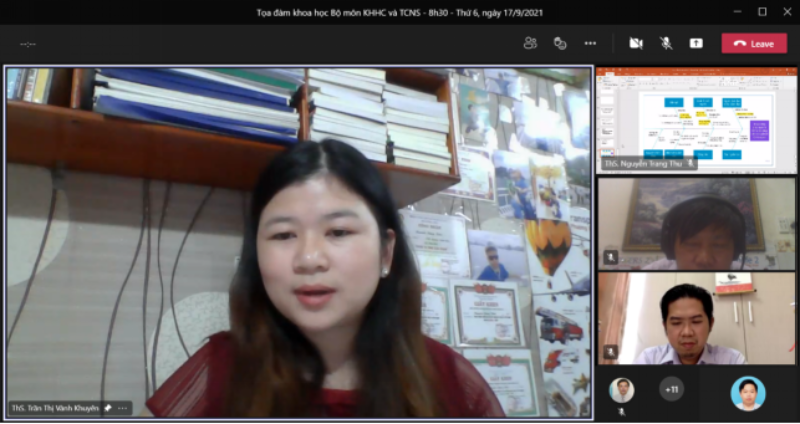Image resolution: width=800 pixels, height=424 pixels.
Task: Click the meeting duration timer
Action: (28, 44)
